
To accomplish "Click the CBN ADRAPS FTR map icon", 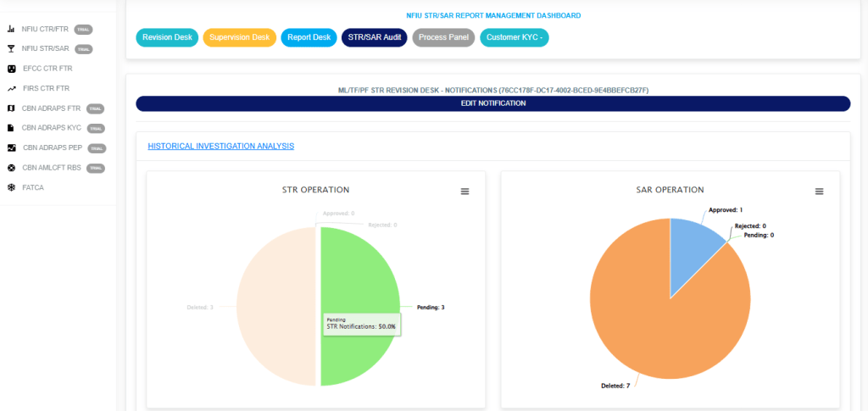I will (11, 108).
